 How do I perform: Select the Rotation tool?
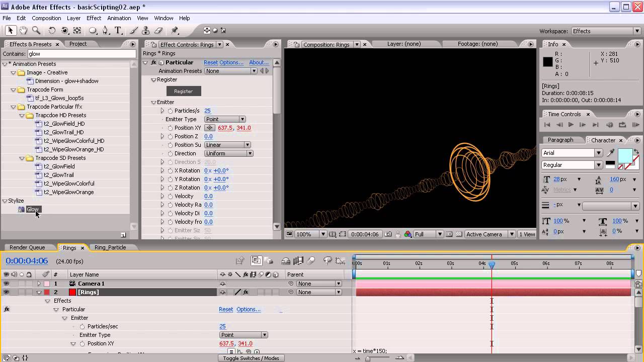pyautogui.click(x=52, y=31)
